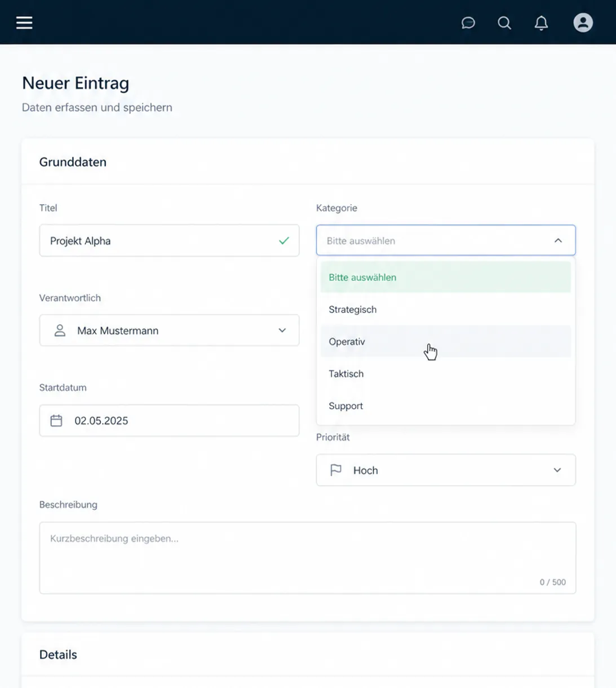Image resolution: width=616 pixels, height=688 pixels.
Task: Open the chat messages icon
Action: pyautogui.click(x=468, y=23)
